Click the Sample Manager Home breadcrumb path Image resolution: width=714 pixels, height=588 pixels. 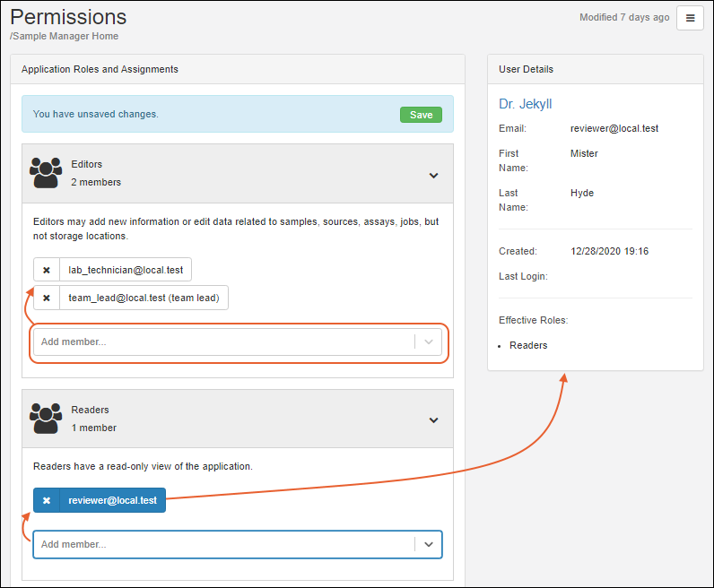[65, 36]
